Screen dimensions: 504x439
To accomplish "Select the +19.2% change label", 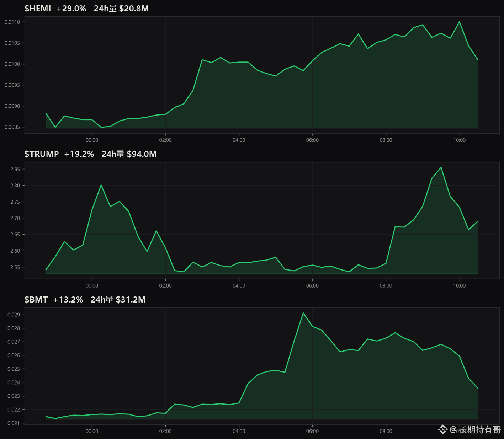I will 79,154.
